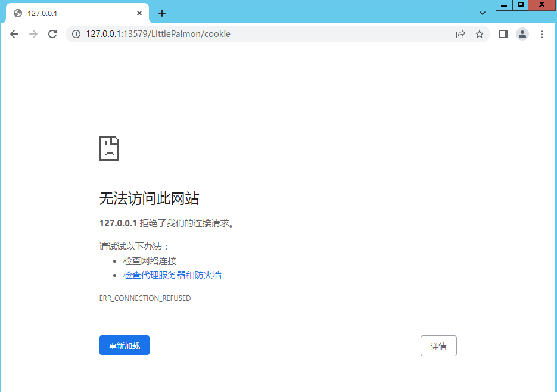Click the forward navigation arrow
The height and width of the screenshot is (392, 557).
coord(33,34)
